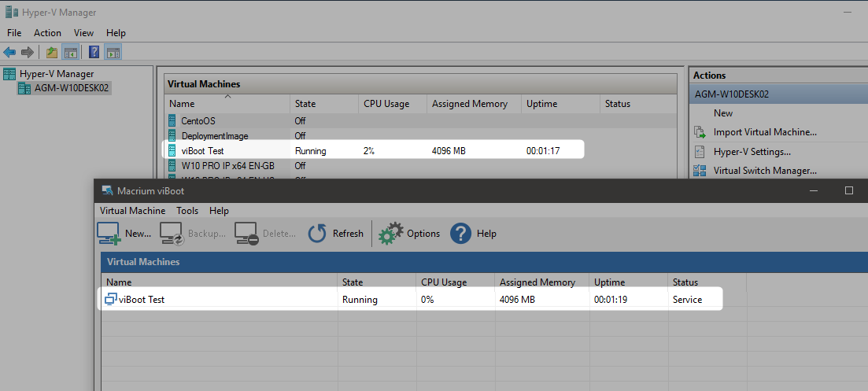The image size is (868, 391).
Task: Sort Hyper-V list by CPU Usage column
Action: 393,103
